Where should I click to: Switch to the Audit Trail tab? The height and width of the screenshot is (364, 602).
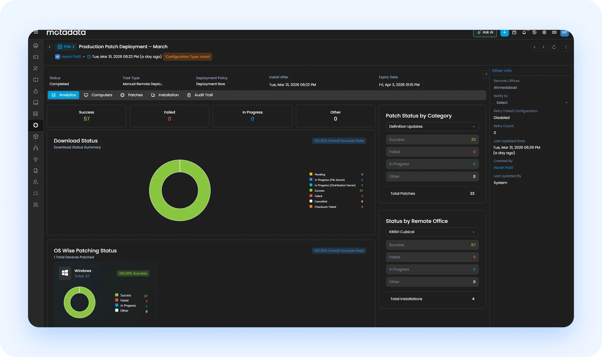pyautogui.click(x=200, y=95)
